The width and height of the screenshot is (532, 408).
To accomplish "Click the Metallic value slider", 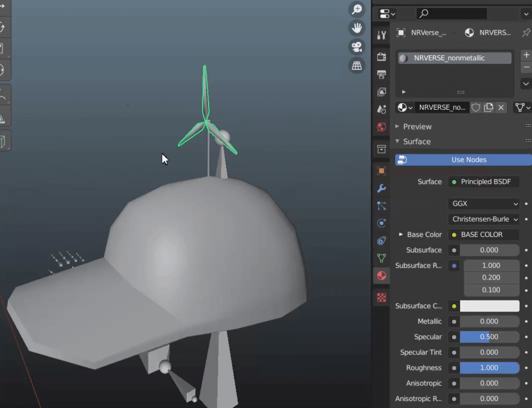I will coord(489,321).
